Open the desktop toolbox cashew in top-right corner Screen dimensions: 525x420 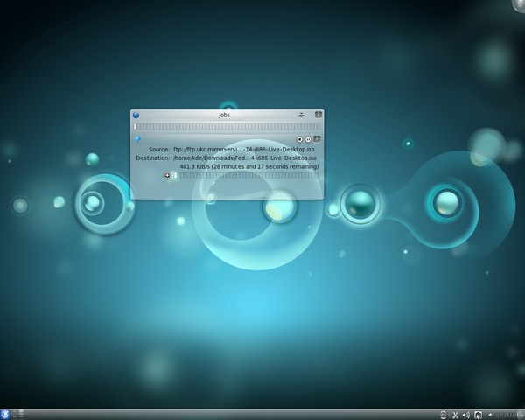click(x=519, y=5)
